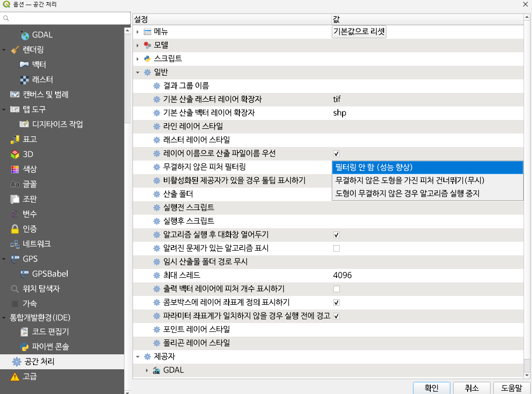Screen dimensions: 532x394
Task: Click the shp value cell
Action: tap(427, 113)
